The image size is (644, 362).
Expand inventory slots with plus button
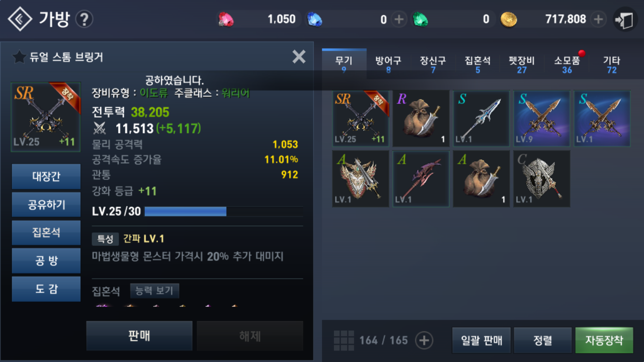[424, 340]
